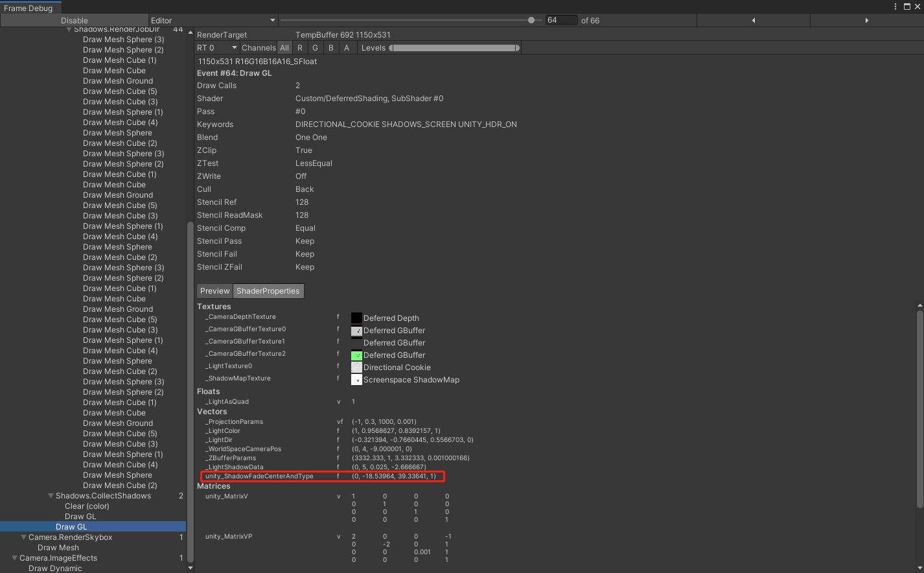This screenshot has height=573, width=924.
Task: Collapse Shadows.CollectShadows tree node
Action: (51, 496)
